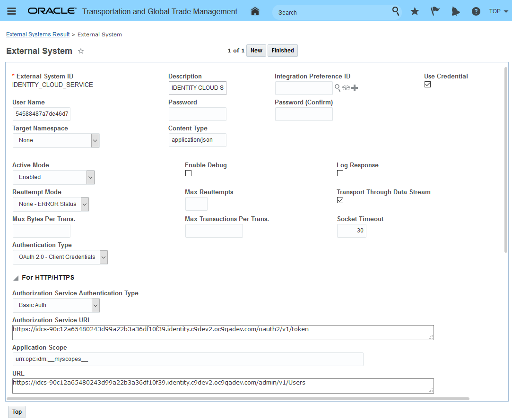The height and width of the screenshot is (420, 512).
Task: Click Max Bytes Per Trans. field
Action: tap(42, 231)
